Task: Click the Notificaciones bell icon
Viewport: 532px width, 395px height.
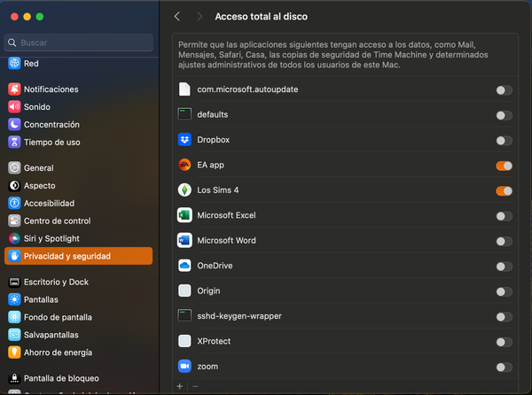Action: click(x=14, y=89)
